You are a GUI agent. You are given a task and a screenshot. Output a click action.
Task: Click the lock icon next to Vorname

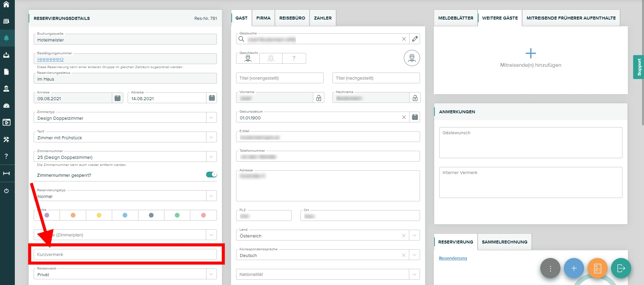pos(319,98)
